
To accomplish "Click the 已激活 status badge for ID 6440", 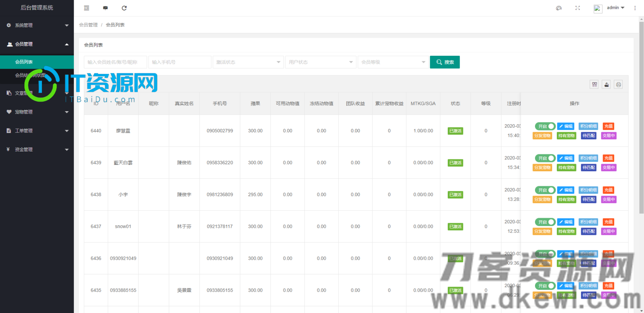I will click(455, 131).
